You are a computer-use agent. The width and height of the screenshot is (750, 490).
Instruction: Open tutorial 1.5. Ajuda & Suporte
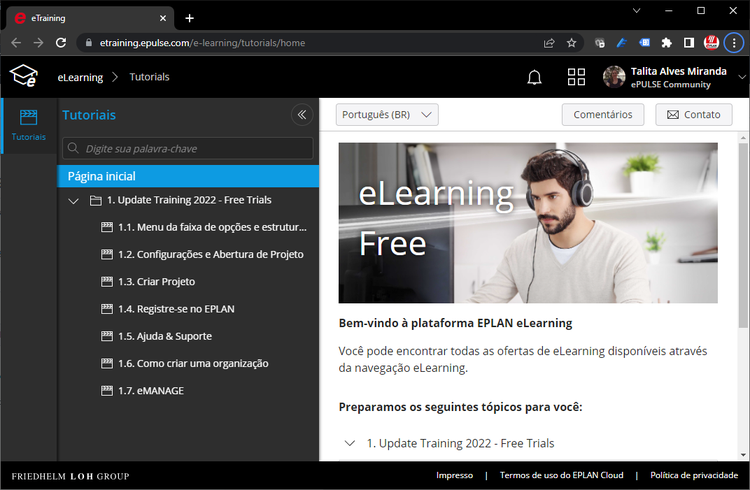pyautogui.click(x=165, y=336)
